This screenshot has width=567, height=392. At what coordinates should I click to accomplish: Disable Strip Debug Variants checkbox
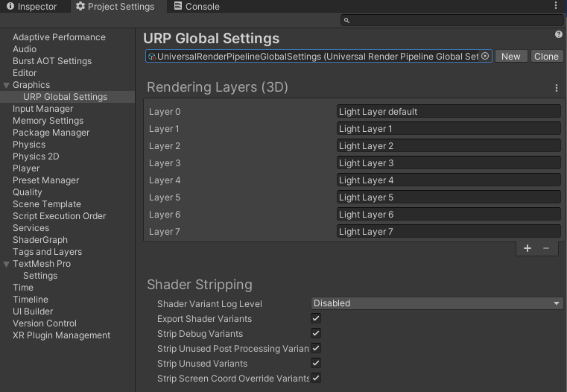tap(316, 334)
